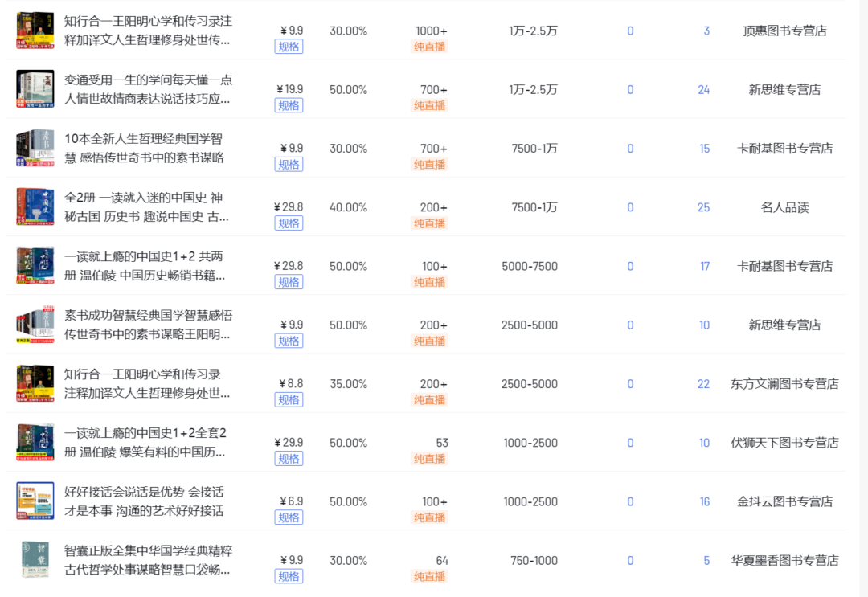Click blue count 16 in 金抖云图书专营店 row

(x=704, y=502)
